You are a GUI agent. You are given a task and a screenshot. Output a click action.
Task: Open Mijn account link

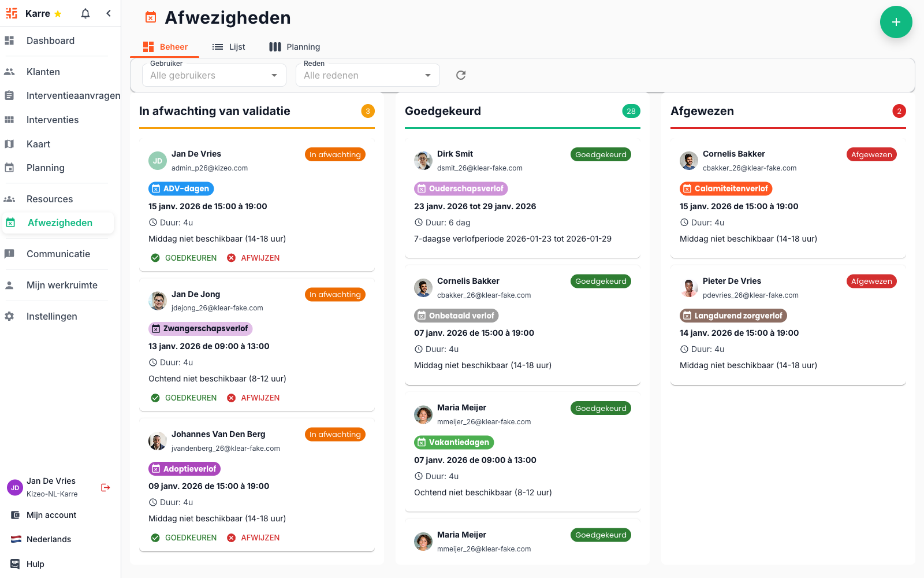pos(51,515)
